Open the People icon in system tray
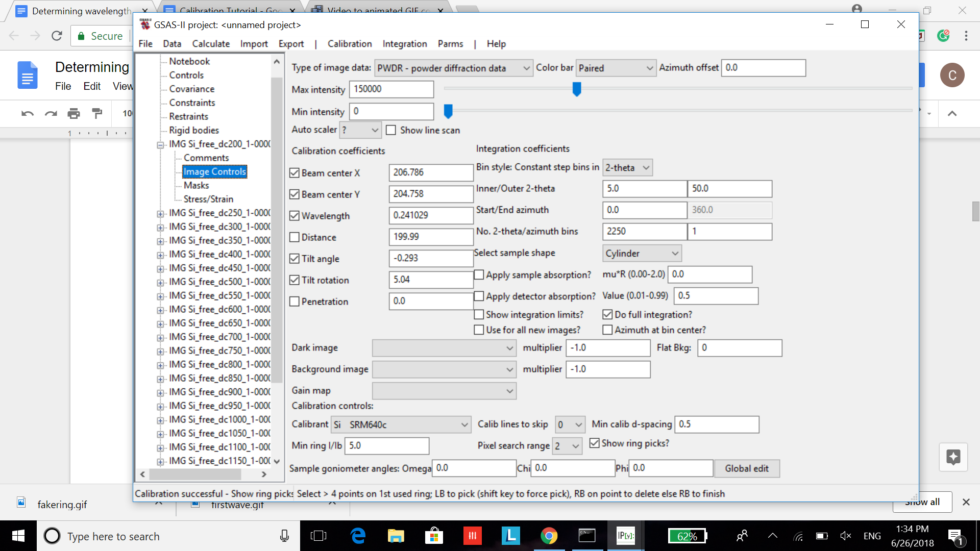Image resolution: width=980 pixels, height=551 pixels. 742,536
